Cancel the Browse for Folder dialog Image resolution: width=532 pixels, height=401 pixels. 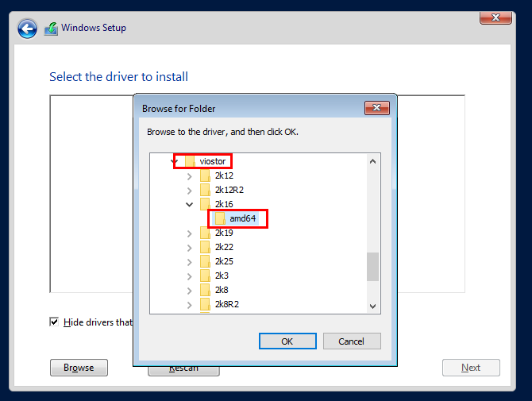coord(352,341)
